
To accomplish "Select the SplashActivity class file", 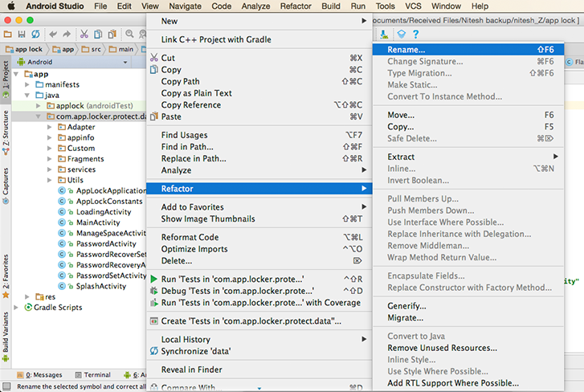I will (x=101, y=286).
